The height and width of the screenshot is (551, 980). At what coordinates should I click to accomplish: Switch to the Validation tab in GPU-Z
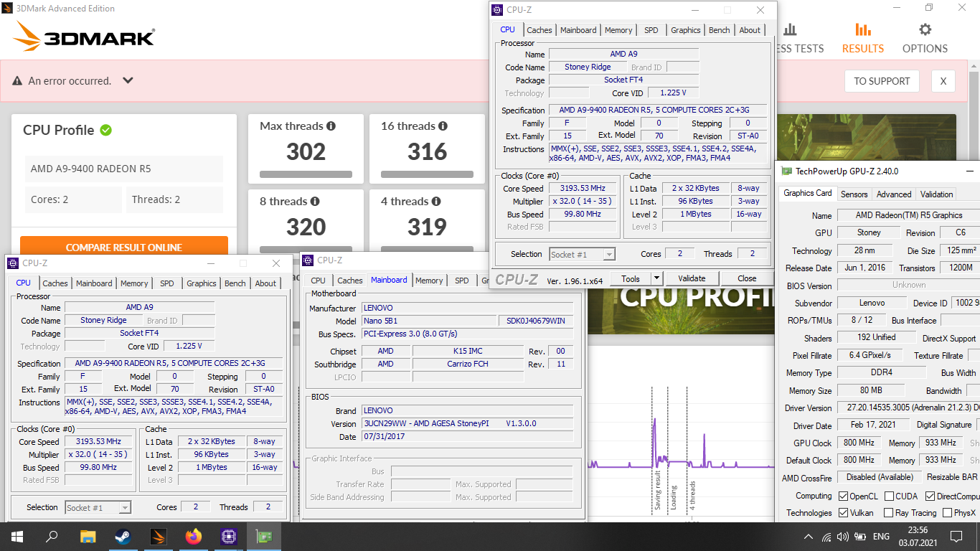937,194
